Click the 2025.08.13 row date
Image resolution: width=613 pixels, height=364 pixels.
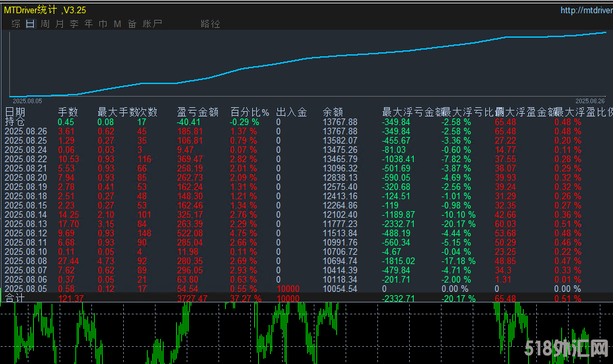click(26, 224)
